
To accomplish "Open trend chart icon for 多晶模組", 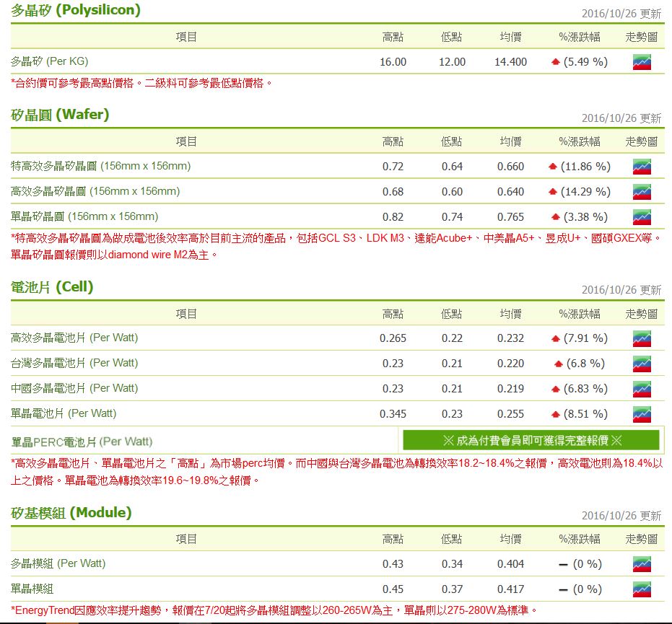I will click(642, 564).
